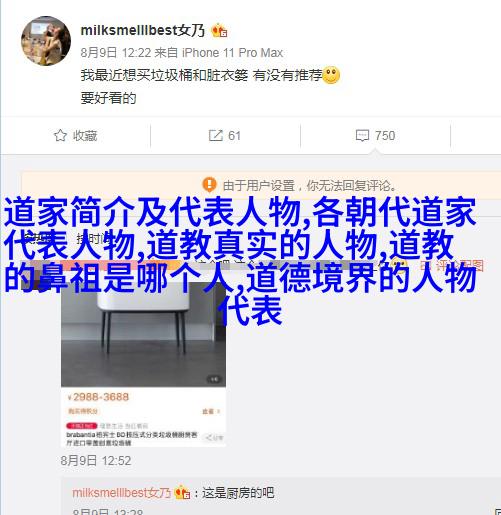The image size is (501, 515).
Task: Open the 61 reposts tab
Action: (225, 136)
